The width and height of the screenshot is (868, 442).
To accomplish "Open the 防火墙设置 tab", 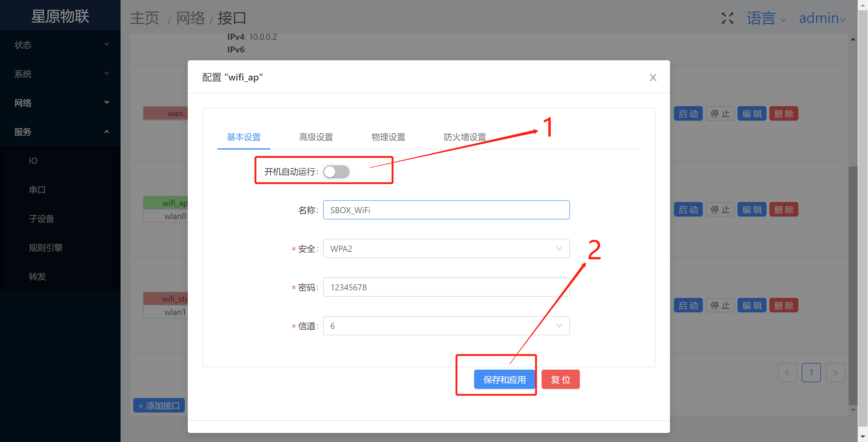I will [x=464, y=137].
